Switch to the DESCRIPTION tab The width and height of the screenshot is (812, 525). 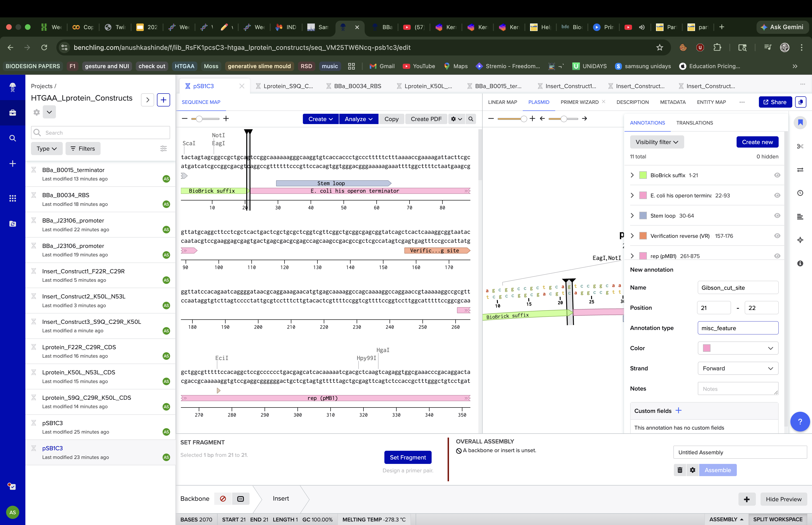(632, 102)
